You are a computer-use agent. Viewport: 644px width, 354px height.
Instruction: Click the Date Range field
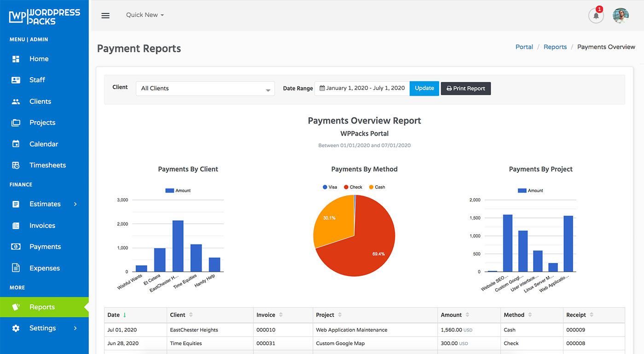click(x=362, y=88)
